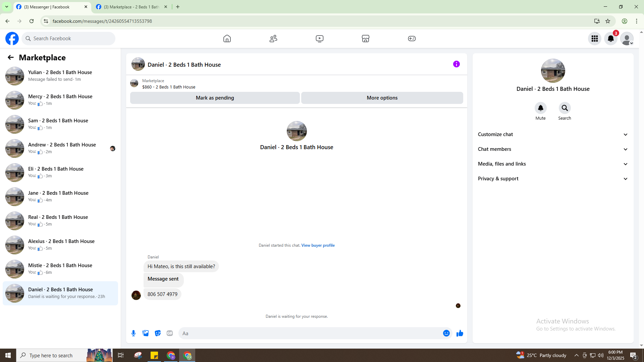Image resolution: width=644 pixels, height=362 pixels.
Task: Open the account profile picture menu
Action: tap(627, 39)
